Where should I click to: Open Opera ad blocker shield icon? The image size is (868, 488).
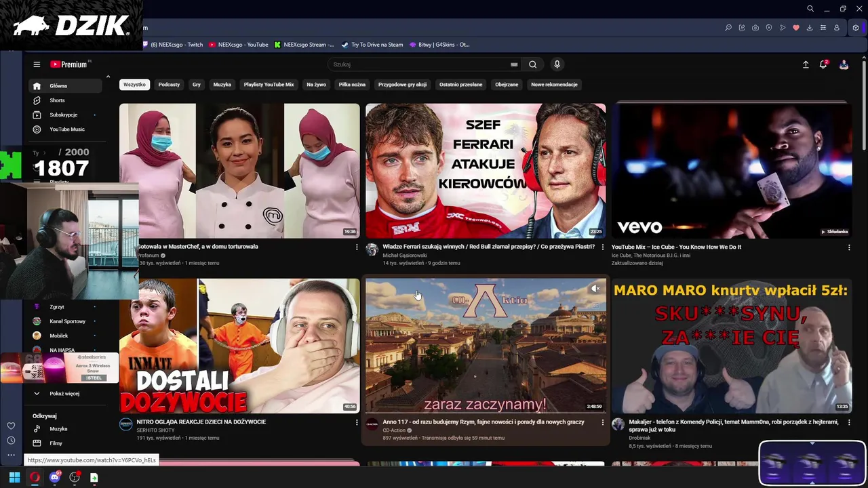pos(769,28)
